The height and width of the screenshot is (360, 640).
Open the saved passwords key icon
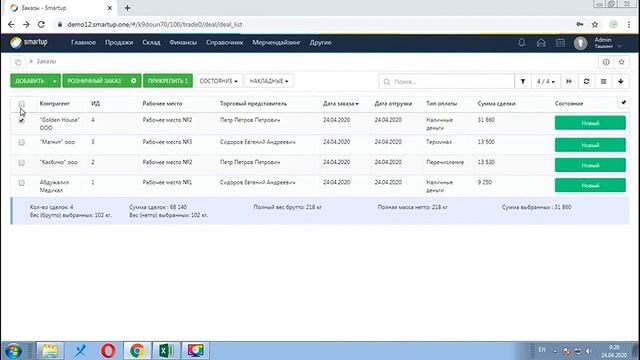[580, 24]
